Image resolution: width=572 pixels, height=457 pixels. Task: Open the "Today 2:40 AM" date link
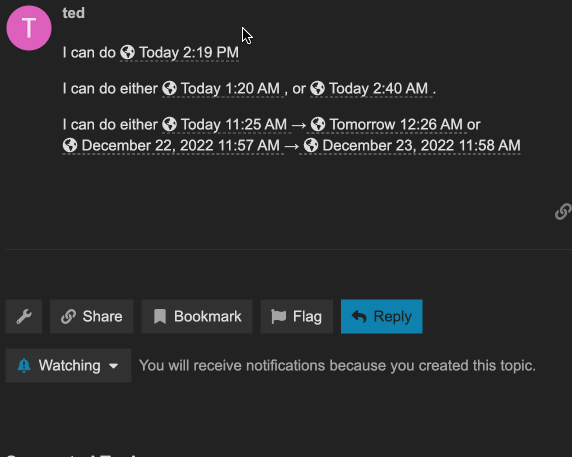pos(371,89)
